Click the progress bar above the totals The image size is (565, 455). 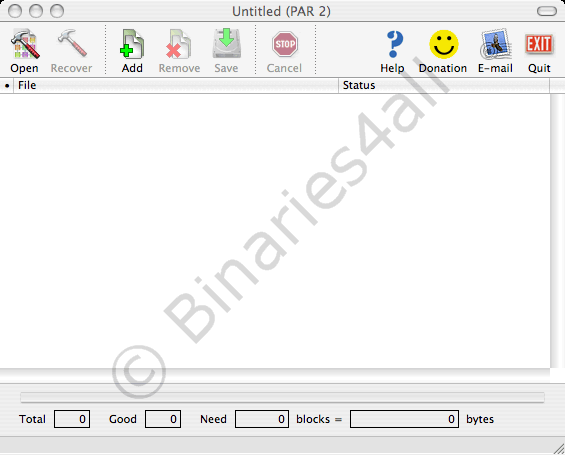[282, 397]
